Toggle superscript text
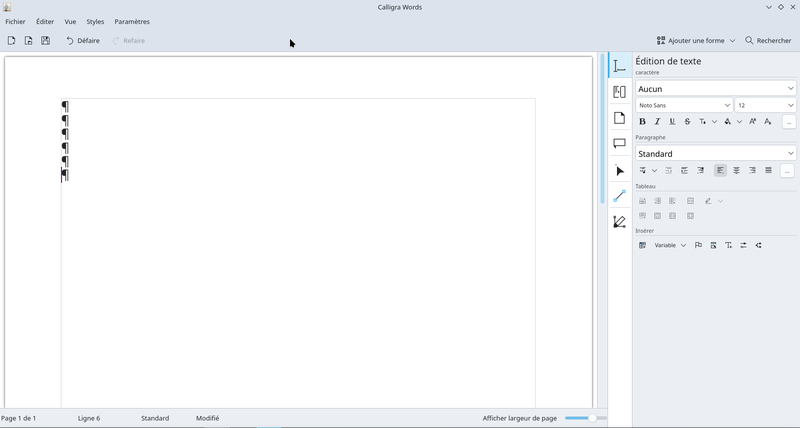 (753, 121)
